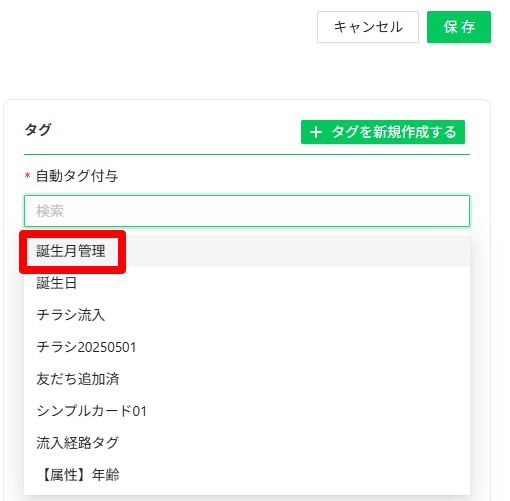Save changes with the 保存 button
Screen dimensions: 510x501
[x=459, y=27]
